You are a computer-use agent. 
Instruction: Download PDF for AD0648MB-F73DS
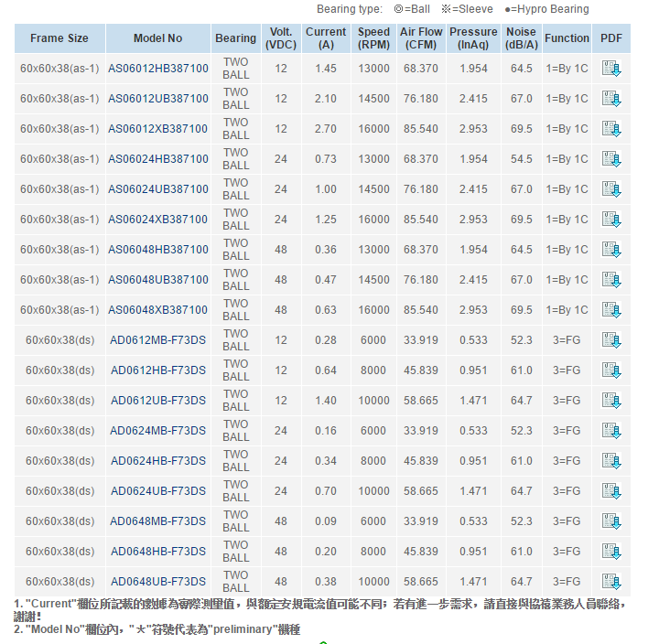pos(611,521)
